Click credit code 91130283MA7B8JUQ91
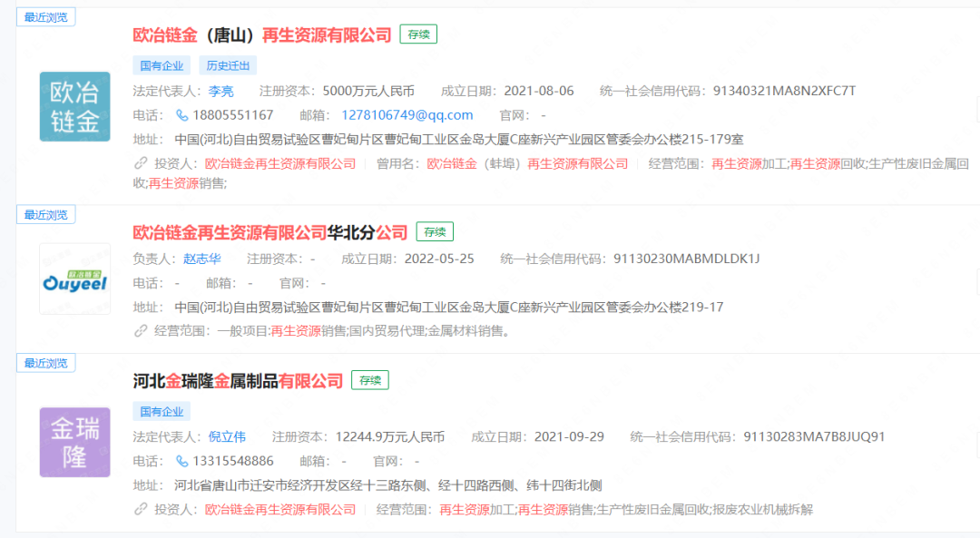The height and width of the screenshot is (538, 980). coord(814,436)
